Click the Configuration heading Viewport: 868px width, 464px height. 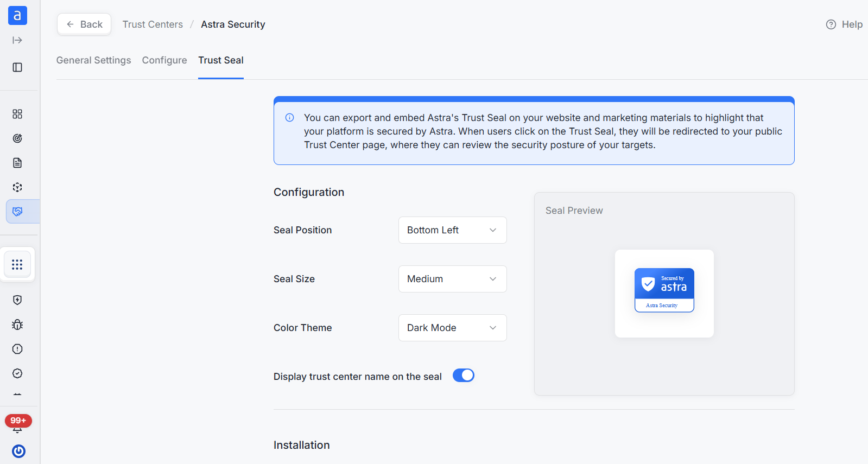(x=309, y=192)
